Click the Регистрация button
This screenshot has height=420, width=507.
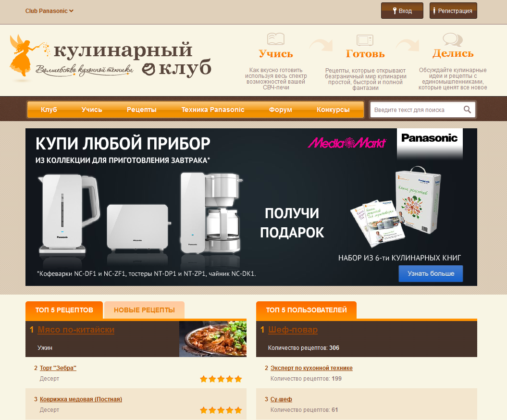point(453,11)
